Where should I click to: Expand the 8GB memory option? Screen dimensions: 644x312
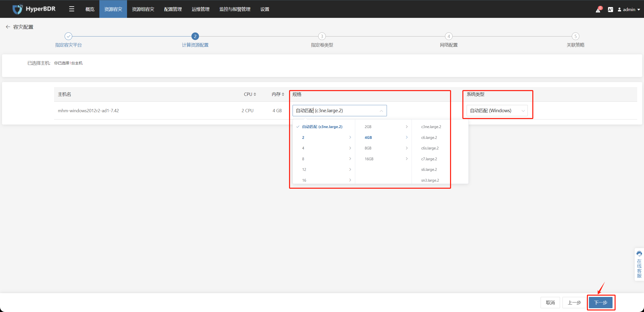pyautogui.click(x=383, y=148)
